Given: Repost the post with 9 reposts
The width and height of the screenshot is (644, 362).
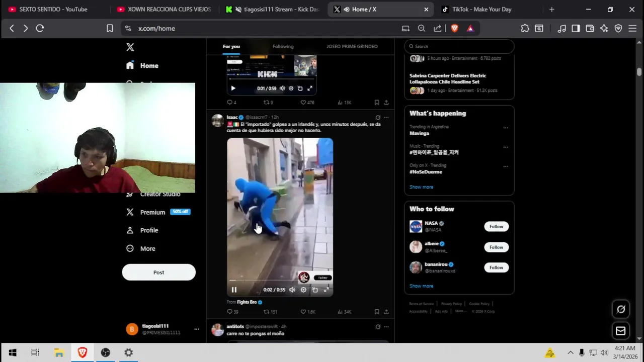Looking at the screenshot, I should click(268, 102).
